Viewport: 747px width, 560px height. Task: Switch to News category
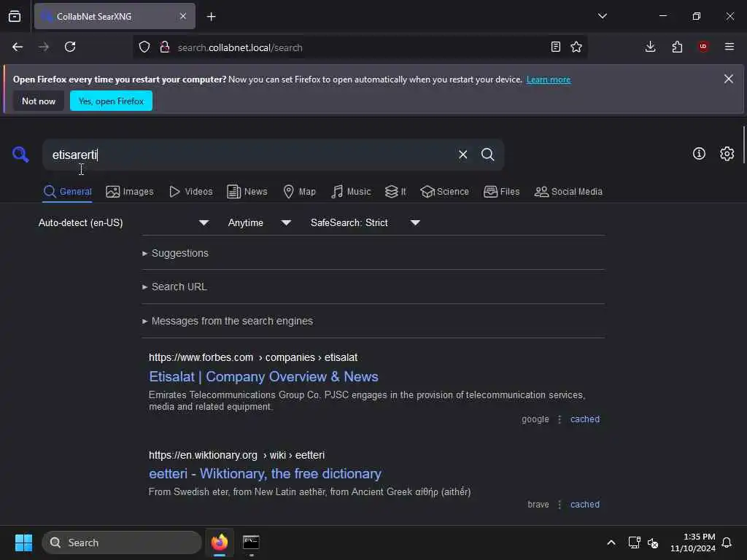[x=247, y=192]
